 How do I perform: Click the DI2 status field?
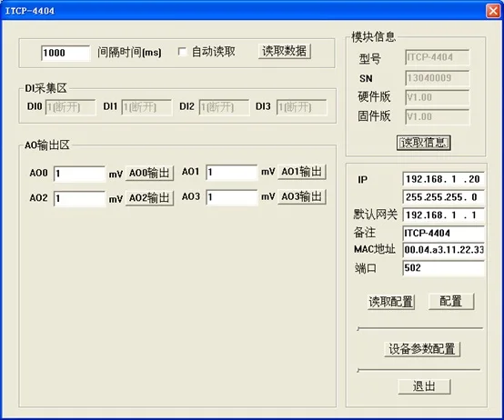point(224,107)
